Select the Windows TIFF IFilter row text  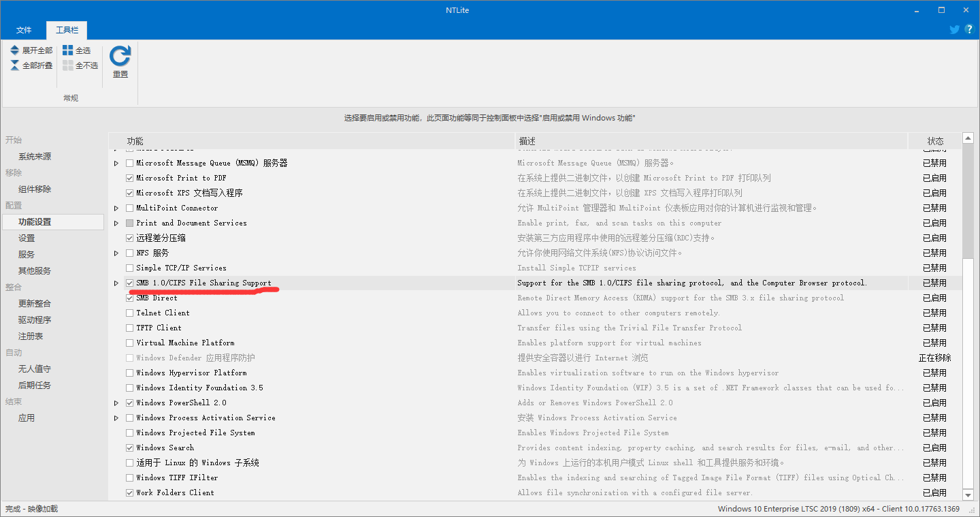point(176,478)
